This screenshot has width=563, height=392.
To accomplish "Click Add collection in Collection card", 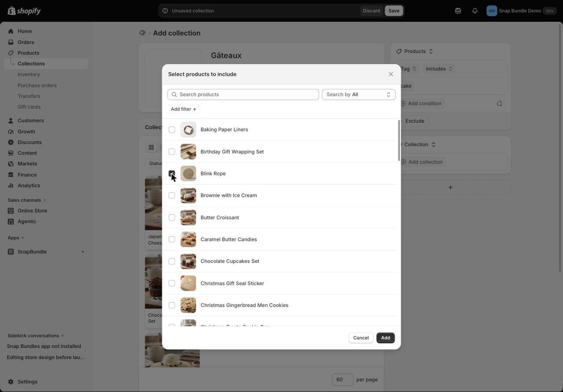I will [421, 162].
